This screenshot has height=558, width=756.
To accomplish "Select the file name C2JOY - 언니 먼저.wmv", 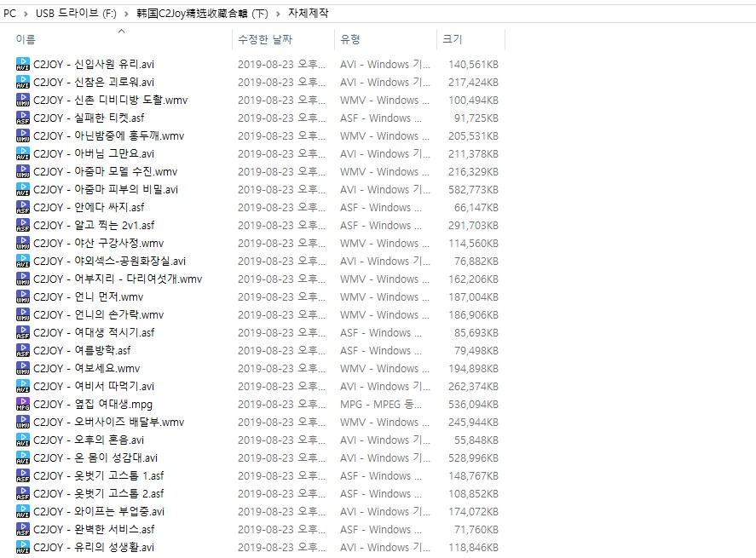I will point(89,296).
